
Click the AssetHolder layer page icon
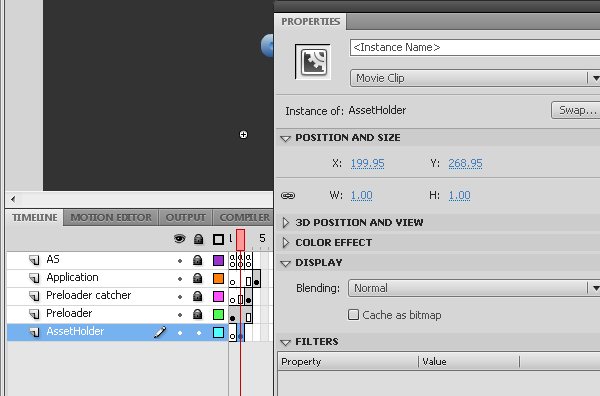pyautogui.click(x=34, y=332)
